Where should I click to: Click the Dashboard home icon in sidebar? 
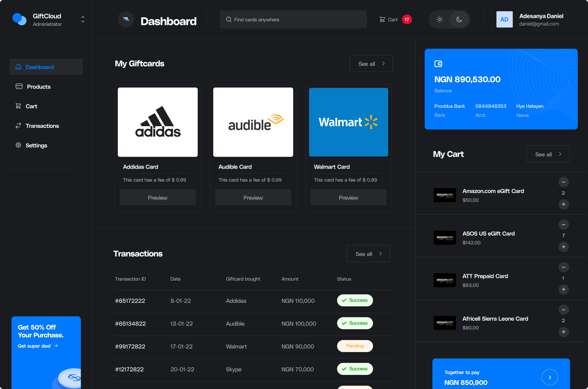(18, 67)
